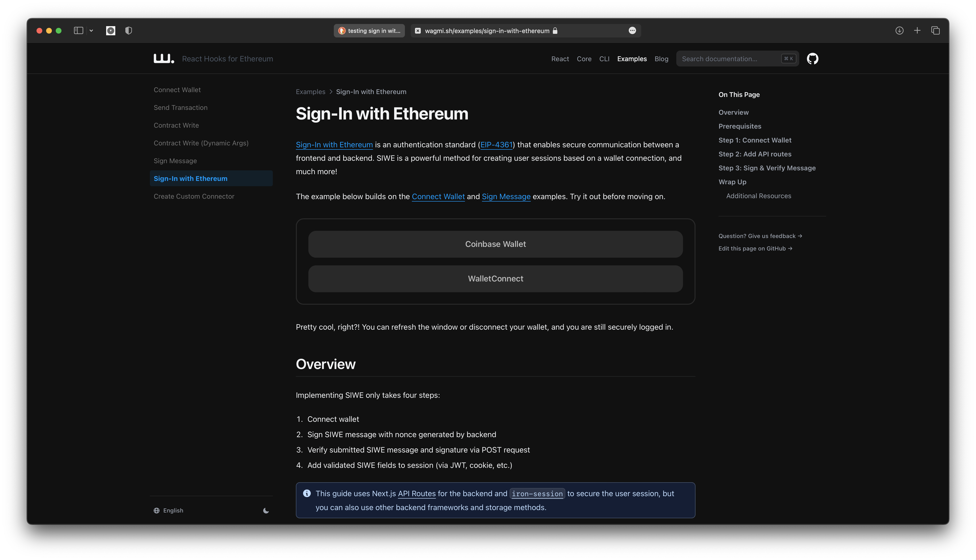The height and width of the screenshot is (560, 976).
Task: Follow the EIP-4361 link
Action: coord(496,145)
